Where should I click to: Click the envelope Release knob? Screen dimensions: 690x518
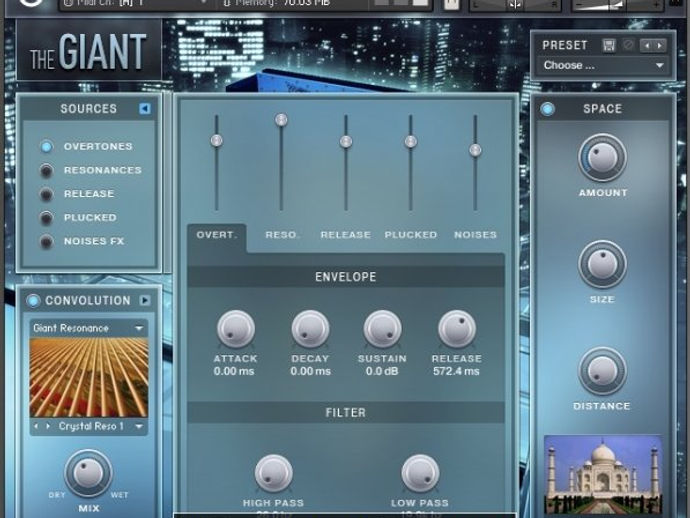(457, 329)
